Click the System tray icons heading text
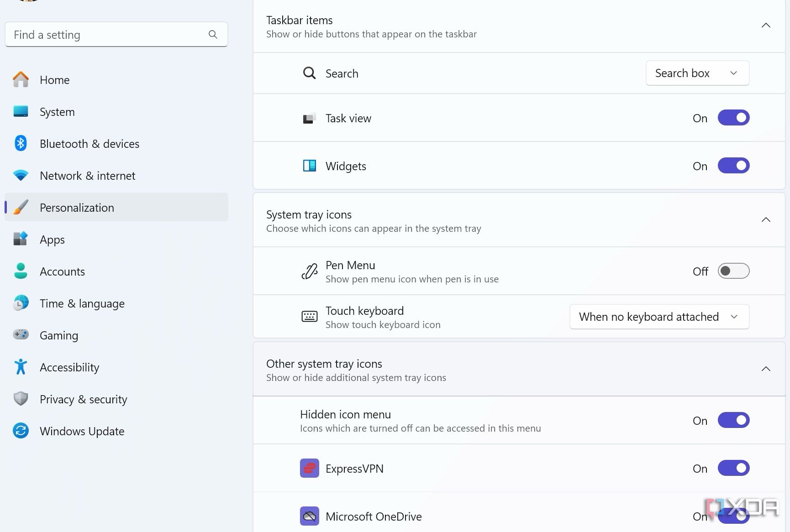The image size is (790, 532). (x=309, y=215)
